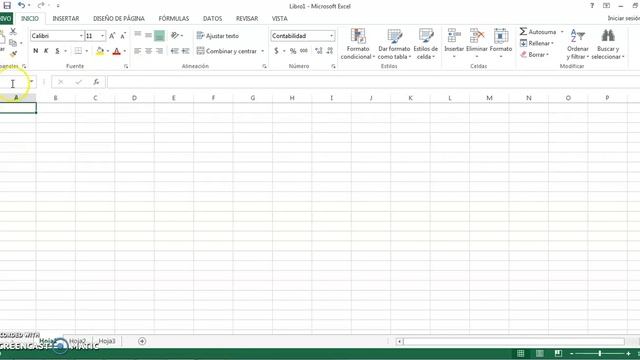Open Ordenar y filtrar menu
The image size is (640, 360).
578,44
